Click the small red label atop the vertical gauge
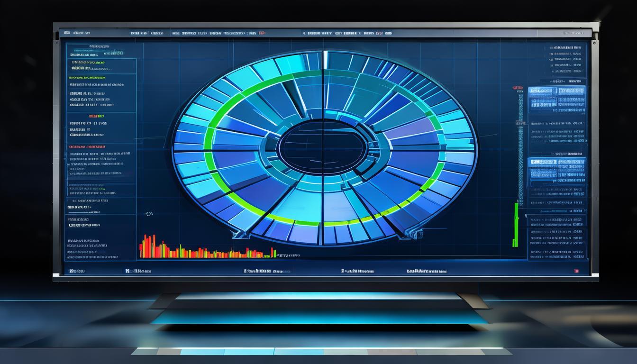Image resolution: width=637 pixels, height=364 pixels. click(517, 88)
